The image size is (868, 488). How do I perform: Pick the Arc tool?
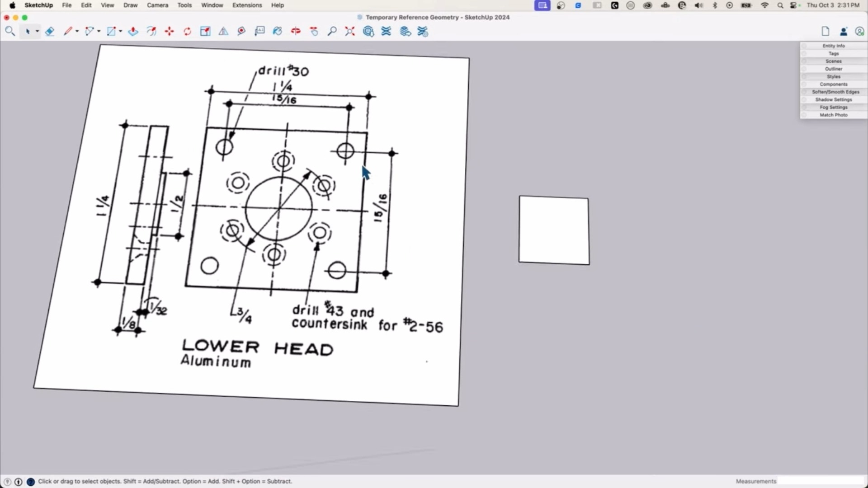[x=90, y=31]
